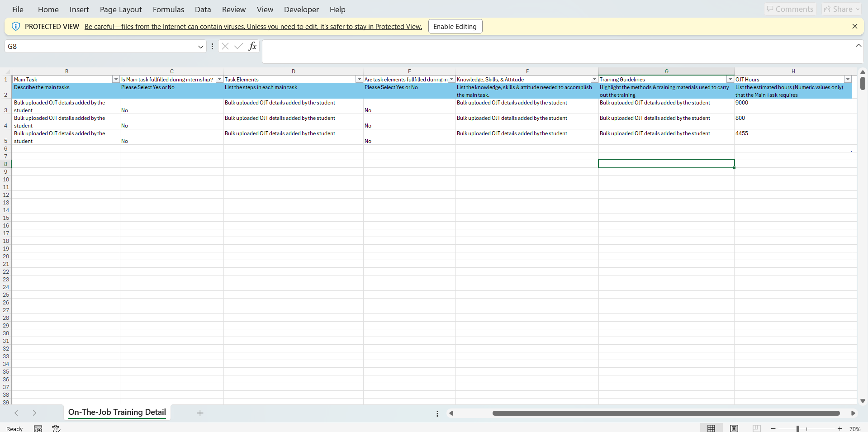The image size is (868, 432).
Task: Click the Insert Function fx icon
Action: pos(252,46)
